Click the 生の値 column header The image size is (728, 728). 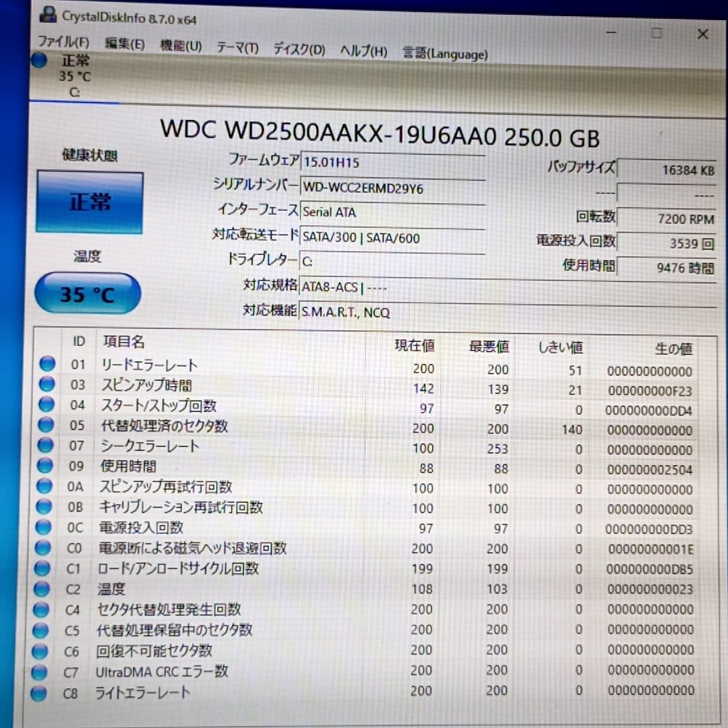673,348
